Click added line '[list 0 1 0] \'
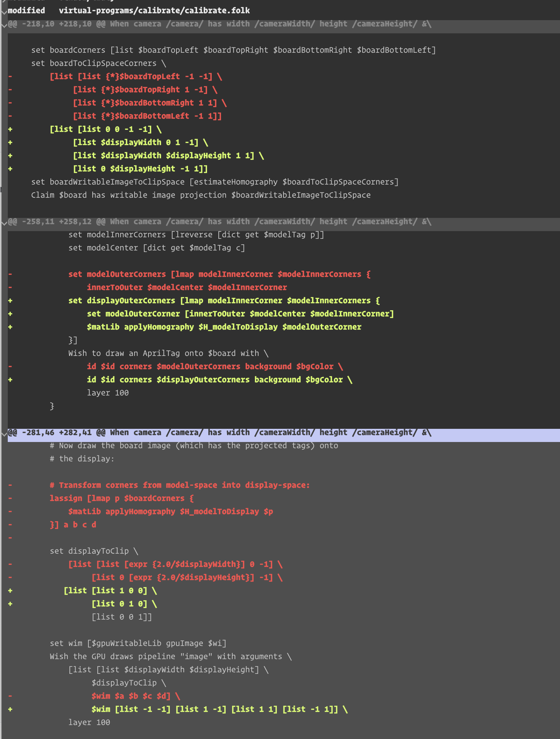Viewport: 560px width, 739px height. point(124,604)
